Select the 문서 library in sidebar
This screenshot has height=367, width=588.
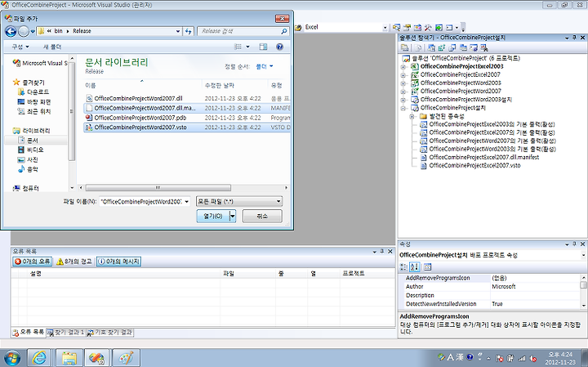click(33, 141)
